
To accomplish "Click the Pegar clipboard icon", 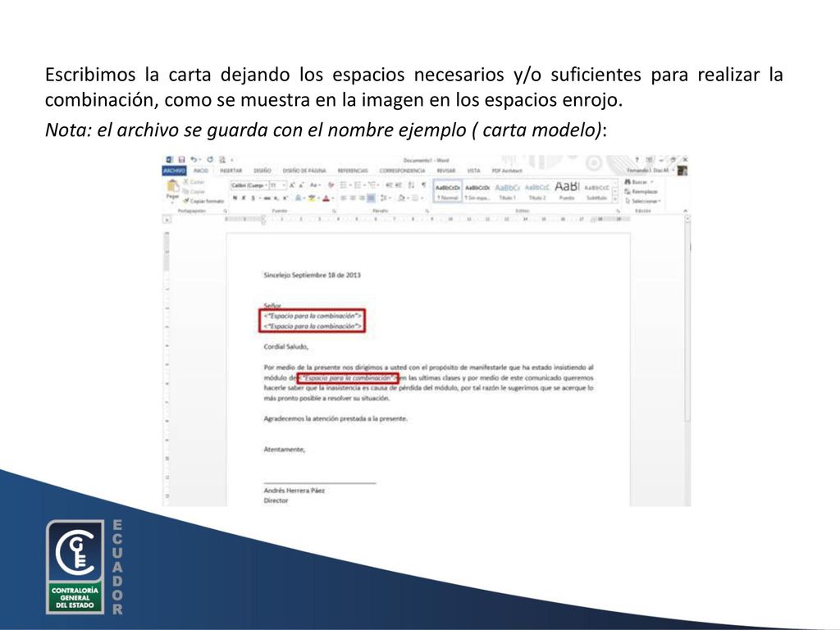I will (x=172, y=186).
